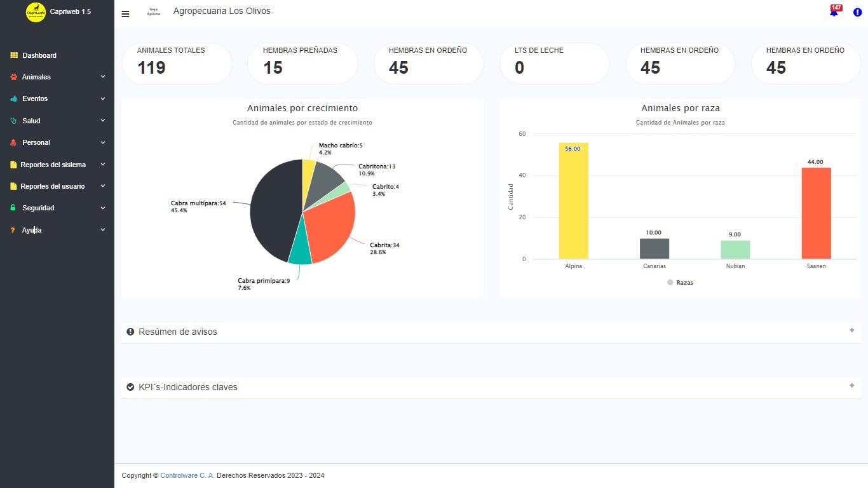Expand Reportes del sistema submenu arrow
868x488 pixels.
[102, 164]
